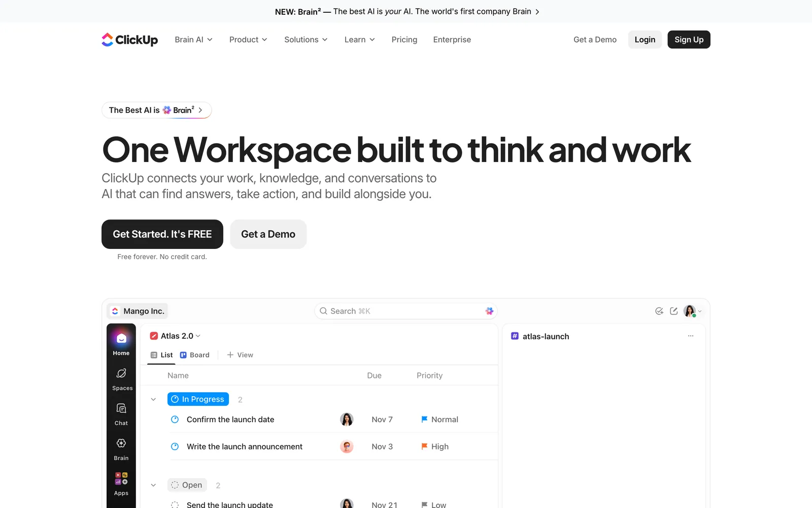Click the ClickUp logo
The image size is (812, 508).
[x=130, y=40]
